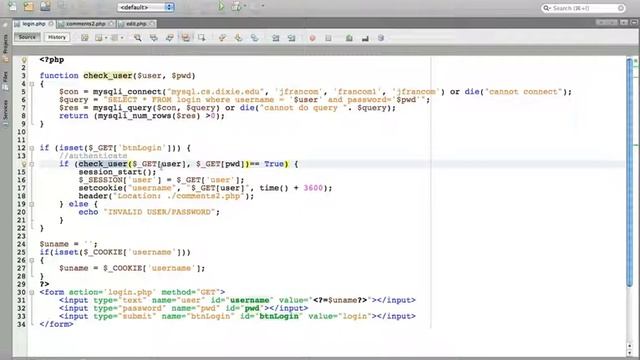Switch editor to Source view
Viewport: 640px width, 360px height.
[x=27, y=37]
